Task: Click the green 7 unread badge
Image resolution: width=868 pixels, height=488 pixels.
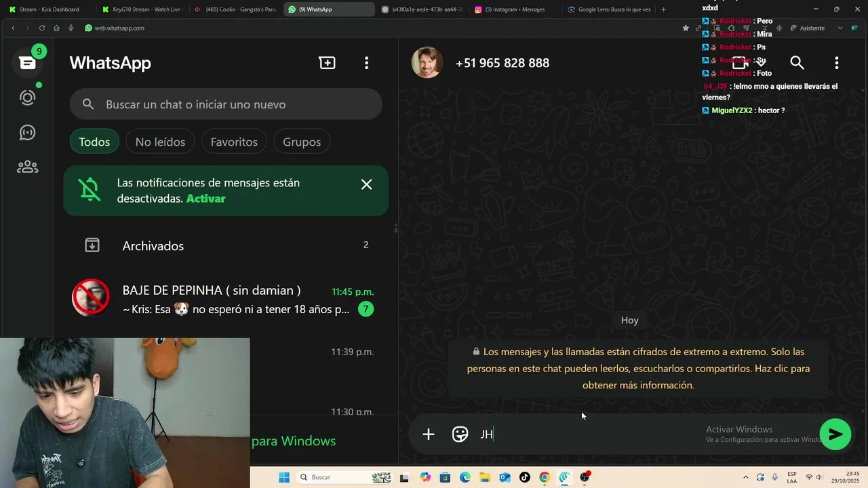Action: [366, 309]
